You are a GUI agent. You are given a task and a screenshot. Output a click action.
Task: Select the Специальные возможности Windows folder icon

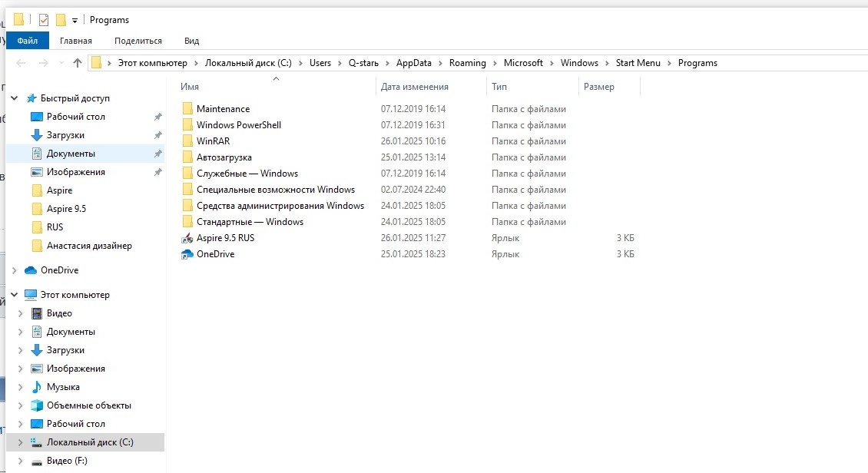[x=187, y=189]
